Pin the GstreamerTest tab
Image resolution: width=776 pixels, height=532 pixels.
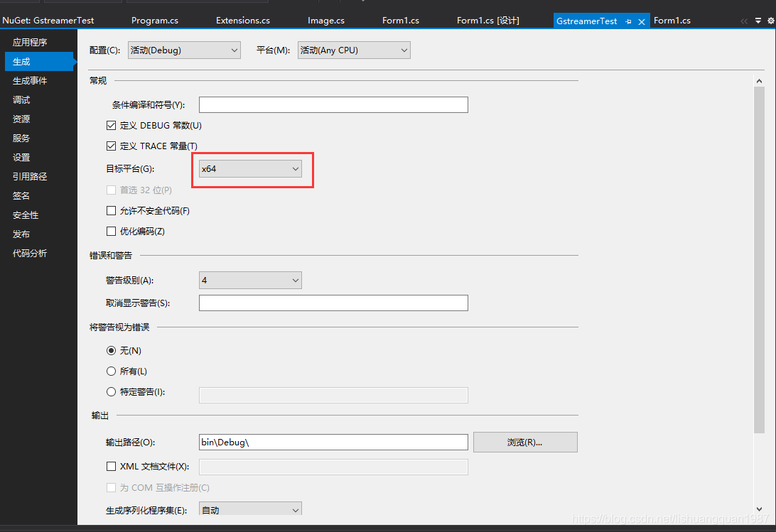click(x=628, y=21)
